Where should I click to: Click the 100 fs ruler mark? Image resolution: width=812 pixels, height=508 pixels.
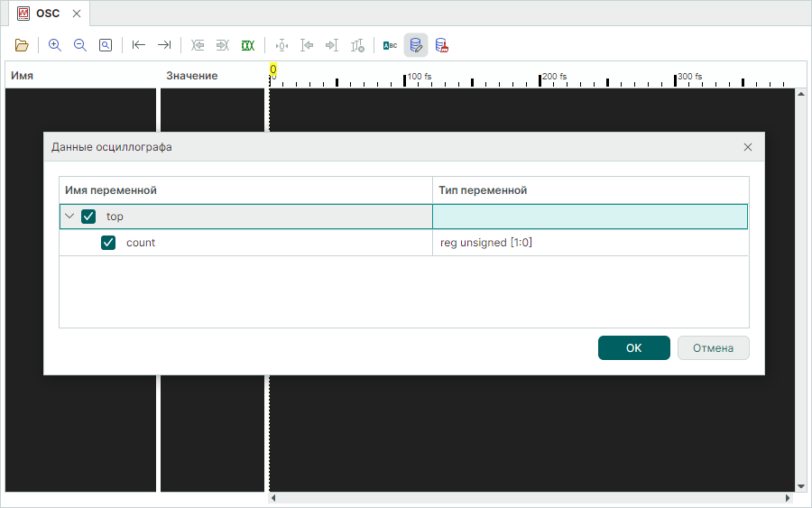pos(419,76)
